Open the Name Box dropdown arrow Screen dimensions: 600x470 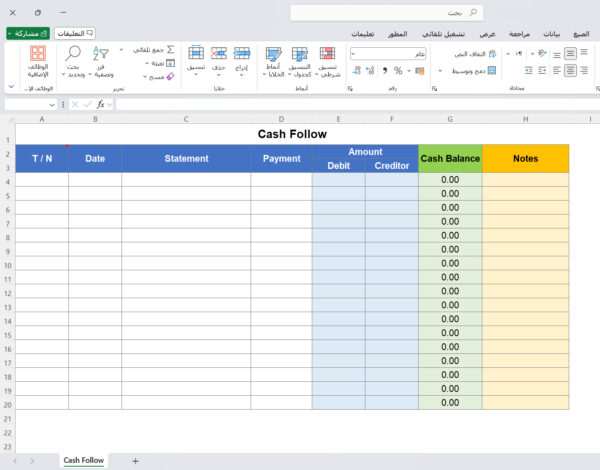pos(53,104)
